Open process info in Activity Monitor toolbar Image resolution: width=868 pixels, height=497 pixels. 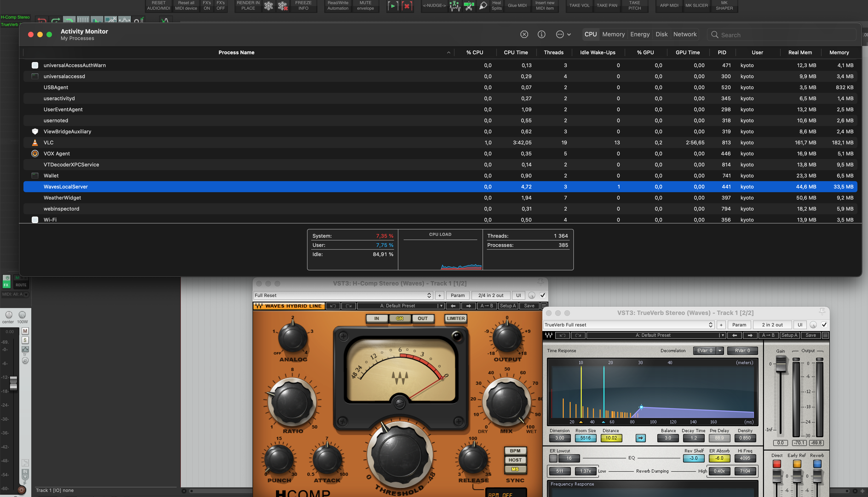click(541, 34)
